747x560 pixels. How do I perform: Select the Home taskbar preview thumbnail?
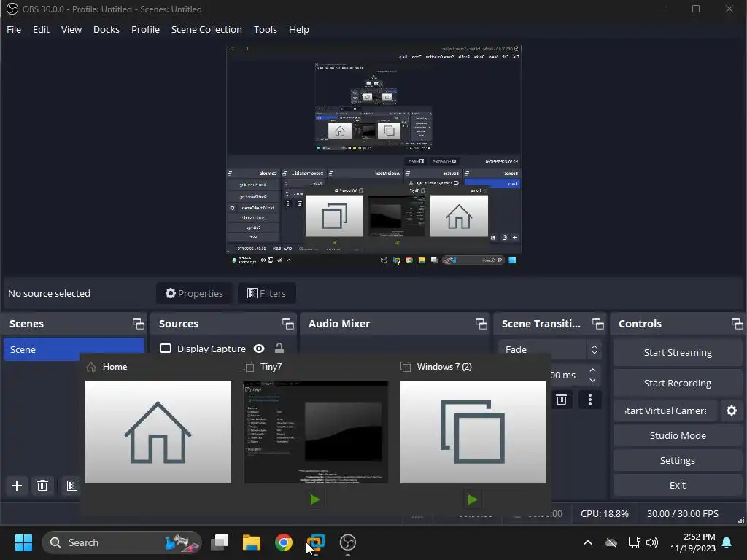pos(158,432)
